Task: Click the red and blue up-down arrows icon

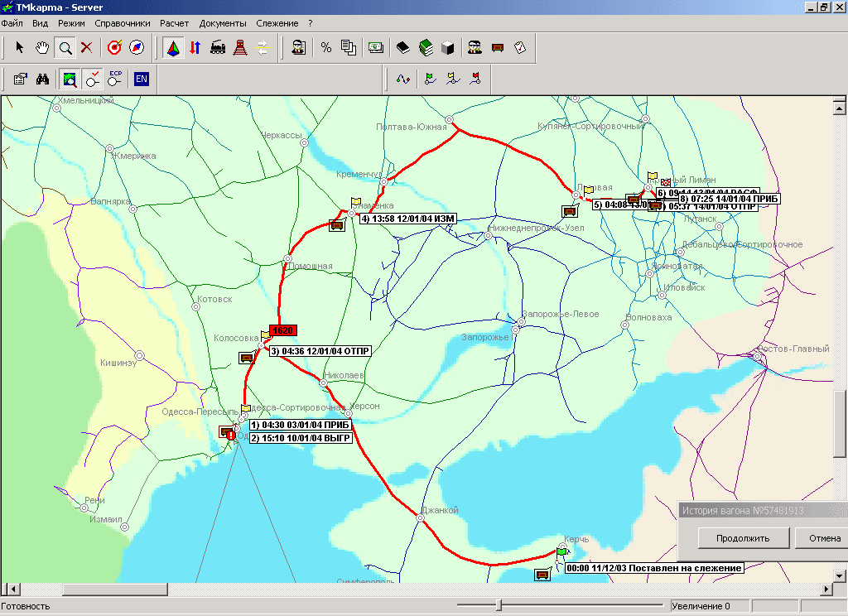Action: 195,48
